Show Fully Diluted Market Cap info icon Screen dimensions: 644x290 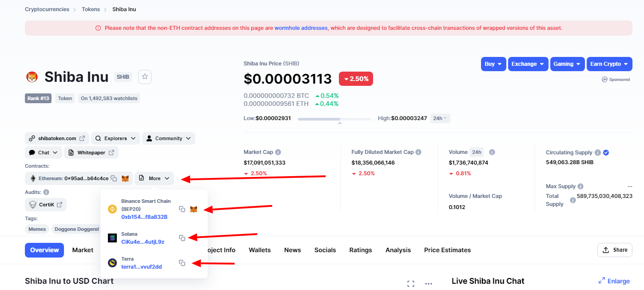pyautogui.click(x=418, y=152)
